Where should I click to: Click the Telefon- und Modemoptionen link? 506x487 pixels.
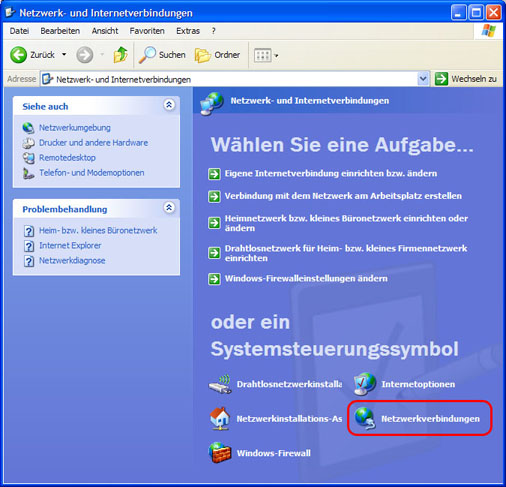click(92, 173)
